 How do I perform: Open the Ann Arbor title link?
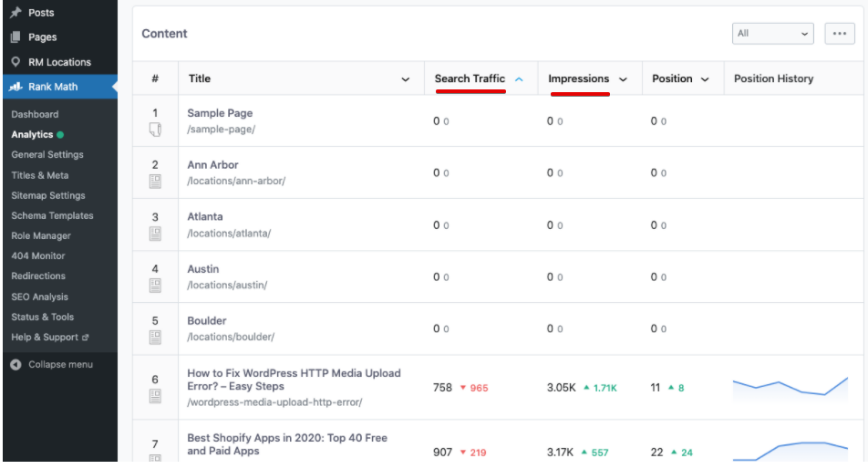212,165
